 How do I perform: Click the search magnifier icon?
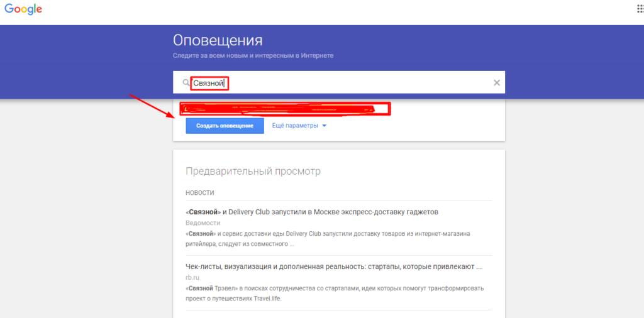[186, 83]
